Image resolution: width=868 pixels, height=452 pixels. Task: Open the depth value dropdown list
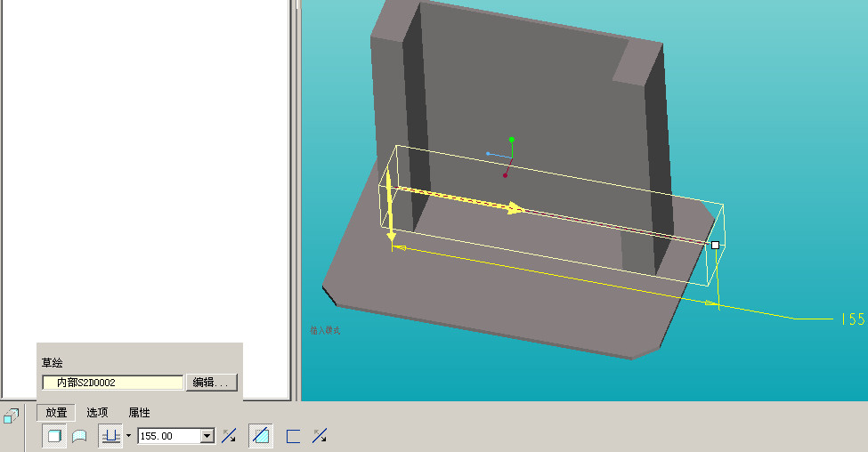[207, 436]
